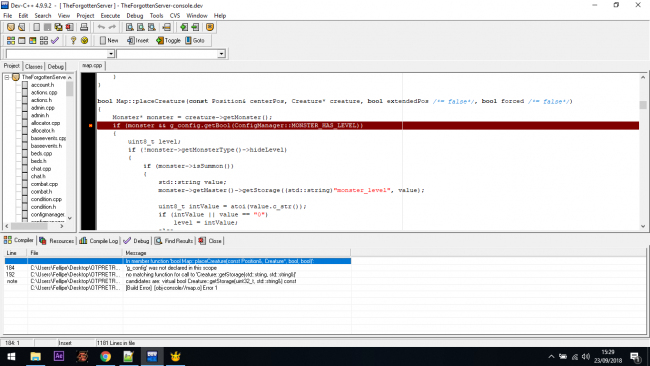The width and height of the screenshot is (650, 366).
Task: Click the About Dev-C++ round icon
Action: pyautogui.click(x=85, y=41)
